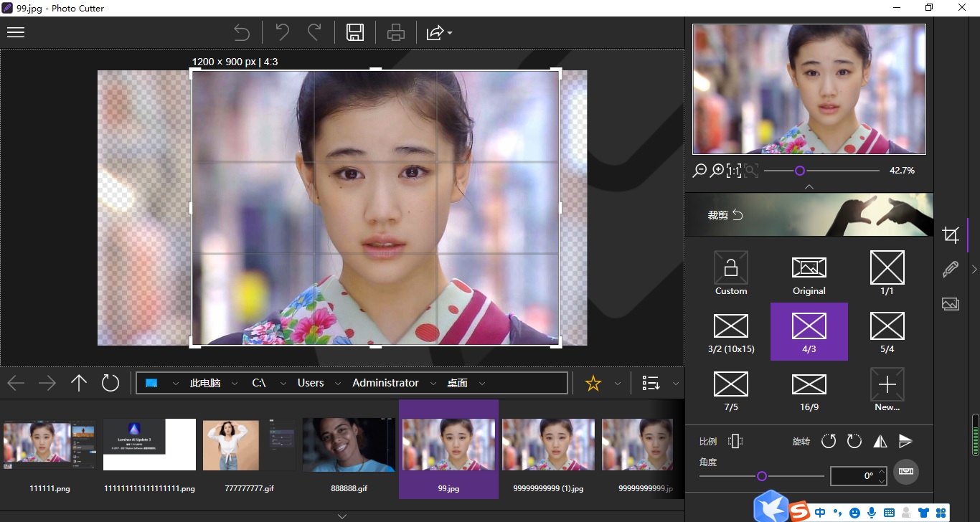Switch to the image gallery sidebar tab
This screenshot has height=522, width=980.
(x=951, y=304)
